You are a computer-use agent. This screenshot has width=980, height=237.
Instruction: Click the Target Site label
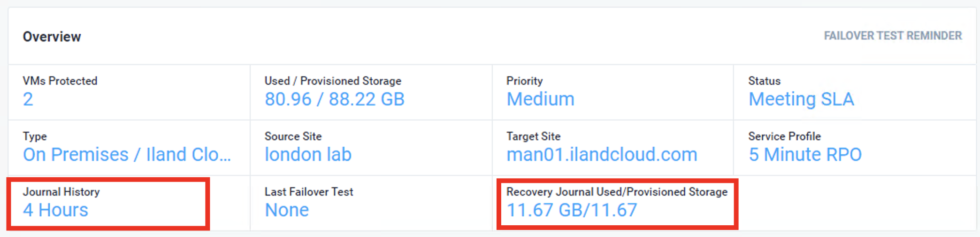533,136
